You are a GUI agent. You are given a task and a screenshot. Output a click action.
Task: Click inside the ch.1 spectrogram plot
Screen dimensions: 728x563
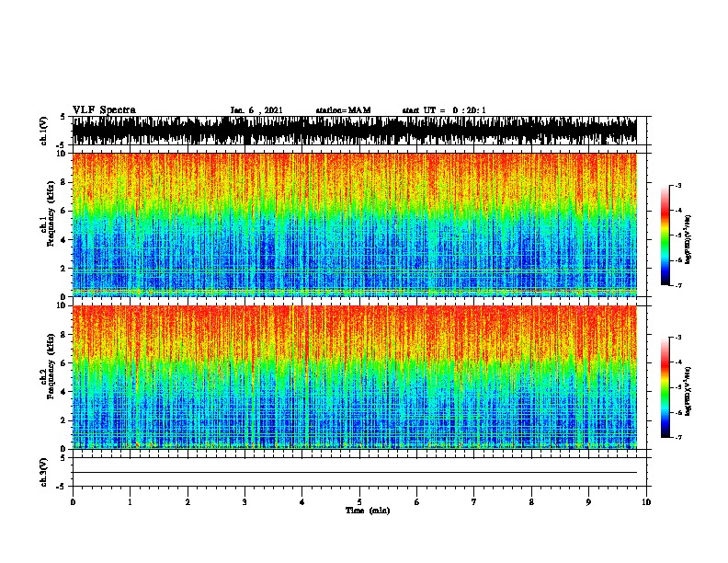(x=354, y=224)
